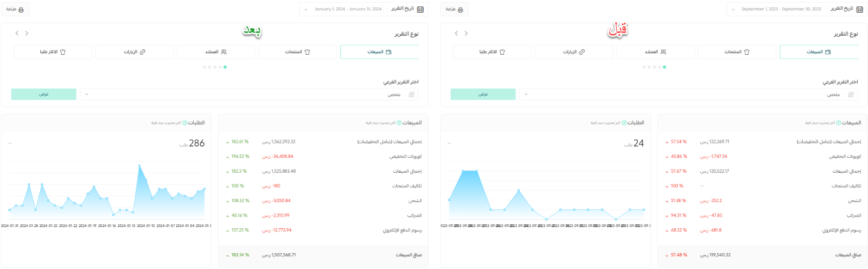Click the right chevron arrow in January 2024 report types
Viewport: 868px width, 269px height.
[x=27, y=33]
